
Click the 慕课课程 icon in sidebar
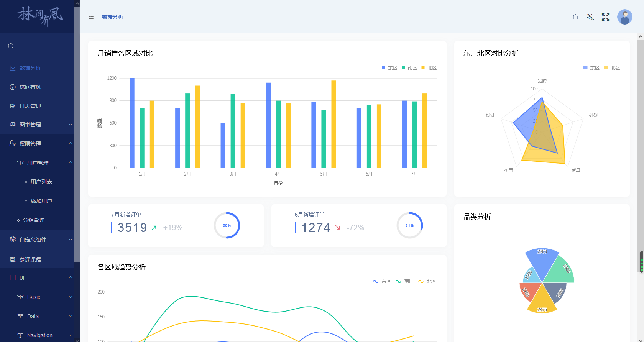[13, 259]
